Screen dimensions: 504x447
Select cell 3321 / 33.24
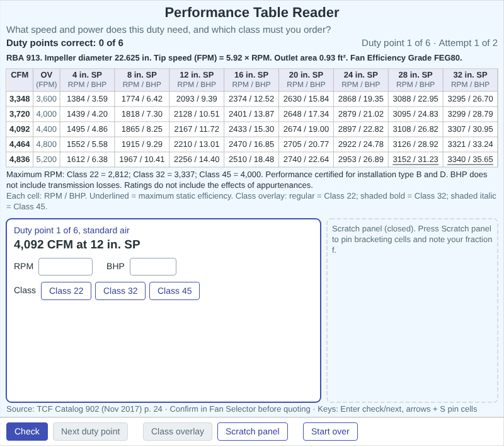tap(470, 144)
